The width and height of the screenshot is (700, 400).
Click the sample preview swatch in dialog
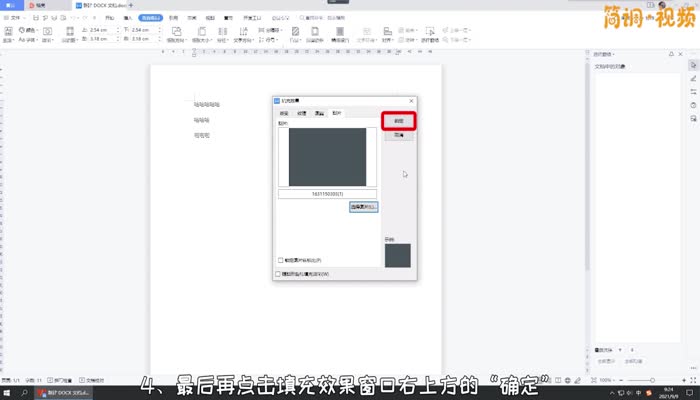(398, 255)
